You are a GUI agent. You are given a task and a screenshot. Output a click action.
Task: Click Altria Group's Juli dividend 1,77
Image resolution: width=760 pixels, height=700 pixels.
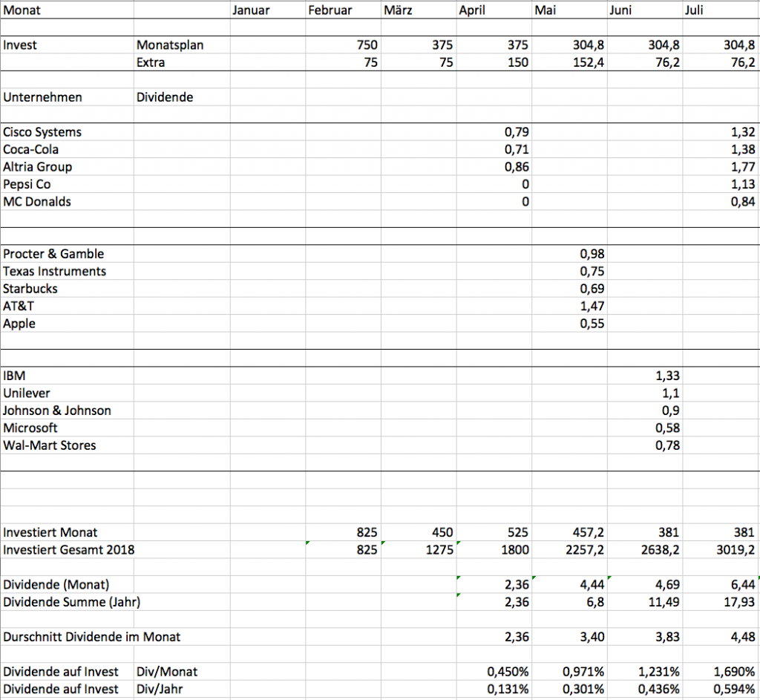point(743,167)
